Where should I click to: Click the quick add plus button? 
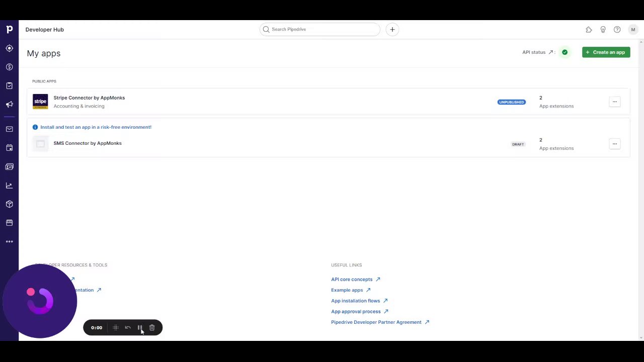tap(392, 29)
